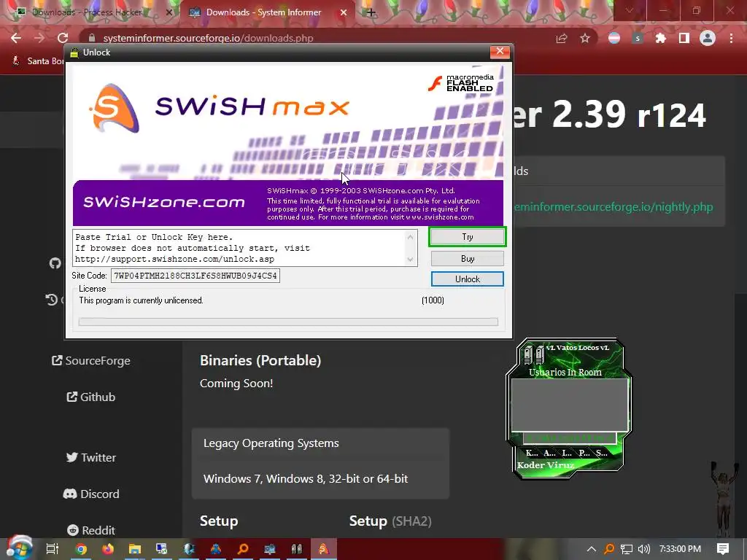The image size is (747, 560).
Task: Reload the current page
Action: [x=63, y=38]
